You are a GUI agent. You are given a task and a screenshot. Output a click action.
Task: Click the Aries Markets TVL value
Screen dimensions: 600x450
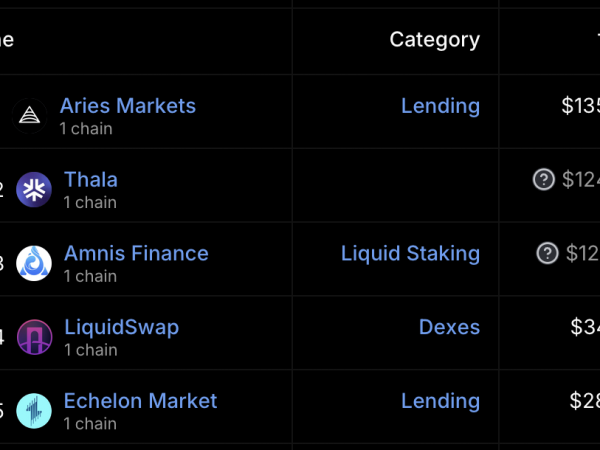580,106
